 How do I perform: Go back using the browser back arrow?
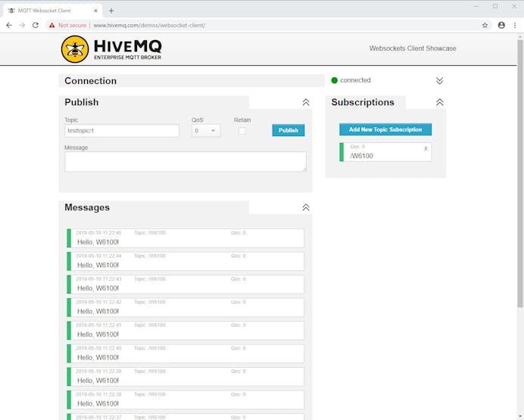point(8,25)
